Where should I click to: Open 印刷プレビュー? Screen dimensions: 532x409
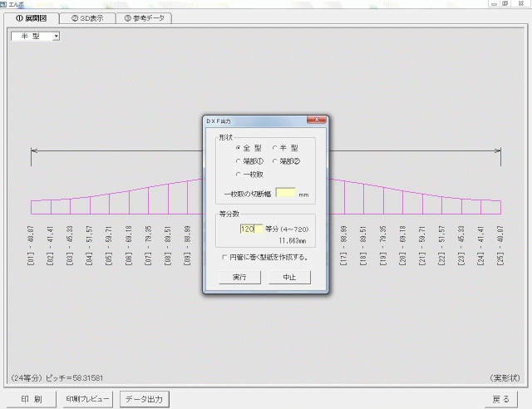click(87, 399)
